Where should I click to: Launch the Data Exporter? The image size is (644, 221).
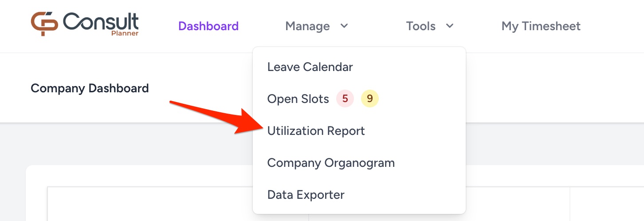point(306,195)
